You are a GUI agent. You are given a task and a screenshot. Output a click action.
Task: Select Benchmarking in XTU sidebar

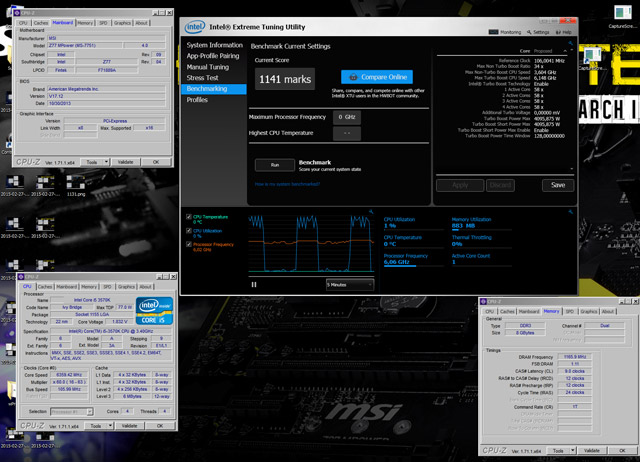pyautogui.click(x=214, y=89)
